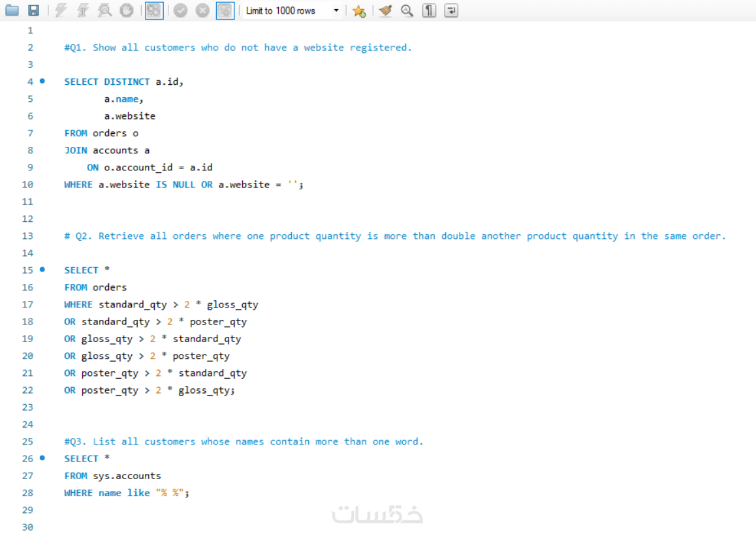Open the 'Limit to 1000 rows' dropdown
The width and height of the screenshot is (756, 534).
click(292, 10)
